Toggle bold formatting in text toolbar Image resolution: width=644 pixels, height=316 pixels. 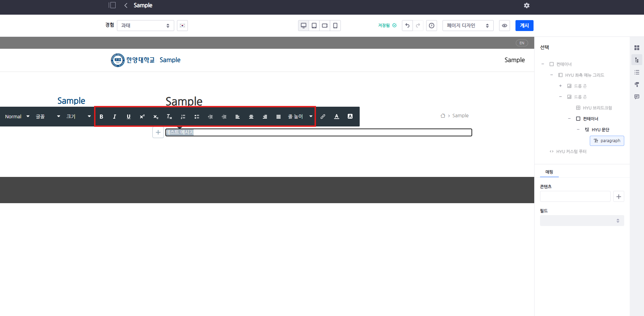[x=101, y=117]
